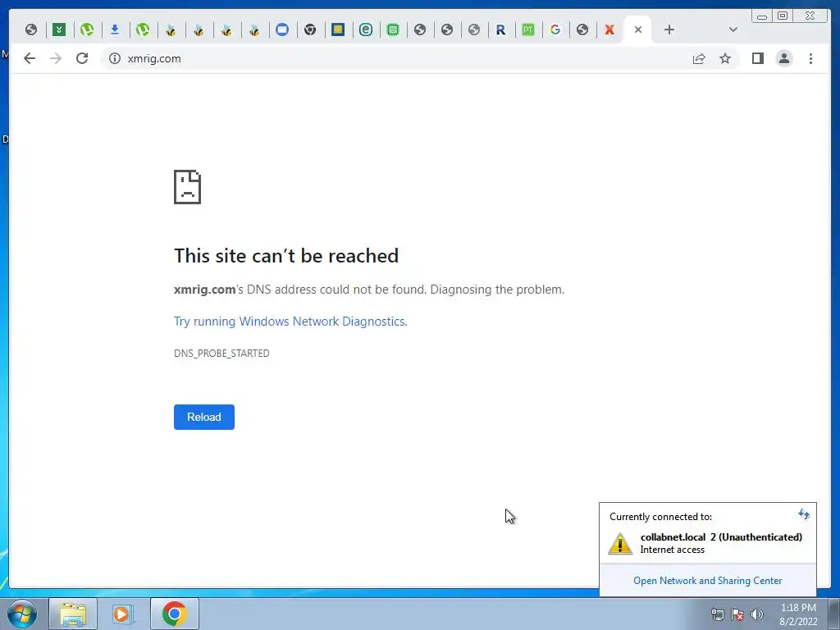Switch to the Chrome logo favicon tab
Viewport: 840px width, 630px height.
(310, 30)
